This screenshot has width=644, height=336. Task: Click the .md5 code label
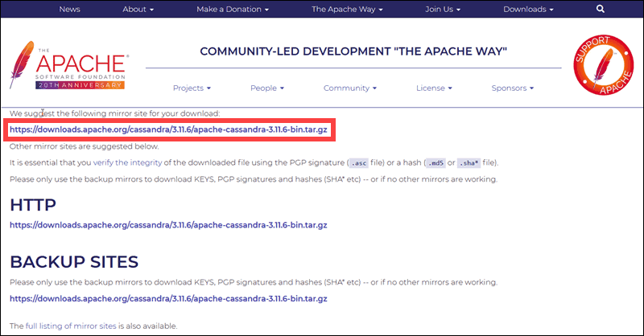[436, 163]
